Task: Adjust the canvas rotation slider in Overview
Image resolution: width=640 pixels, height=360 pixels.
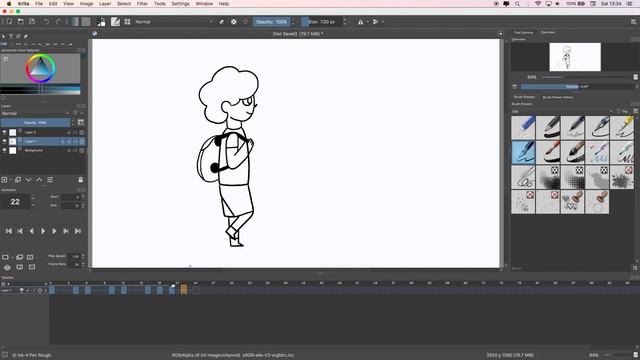Action: [x=577, y=87]
